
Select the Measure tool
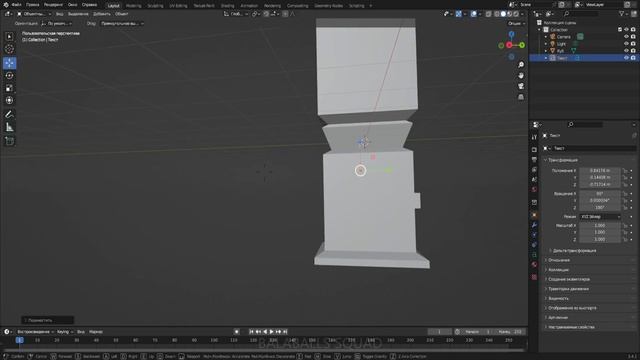pos(9,127)
